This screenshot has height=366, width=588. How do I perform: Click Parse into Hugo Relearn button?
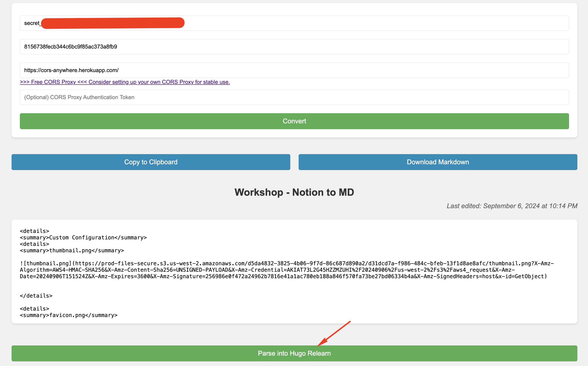[x=294, y=353]
